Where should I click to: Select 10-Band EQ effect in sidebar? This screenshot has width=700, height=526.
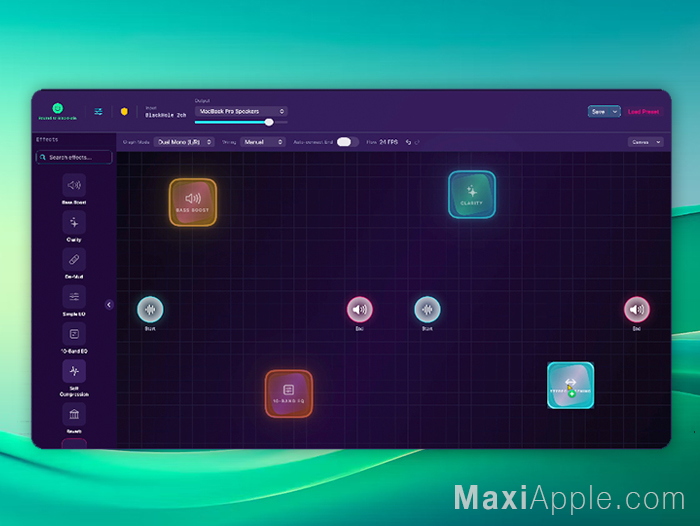tap(74, 338)
